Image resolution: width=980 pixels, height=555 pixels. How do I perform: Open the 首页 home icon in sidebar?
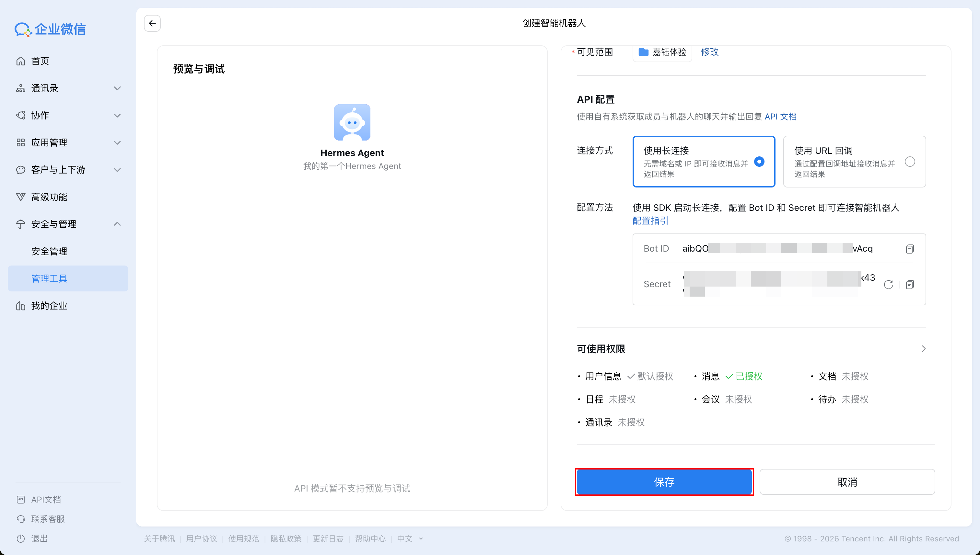[x=21, y=61]
